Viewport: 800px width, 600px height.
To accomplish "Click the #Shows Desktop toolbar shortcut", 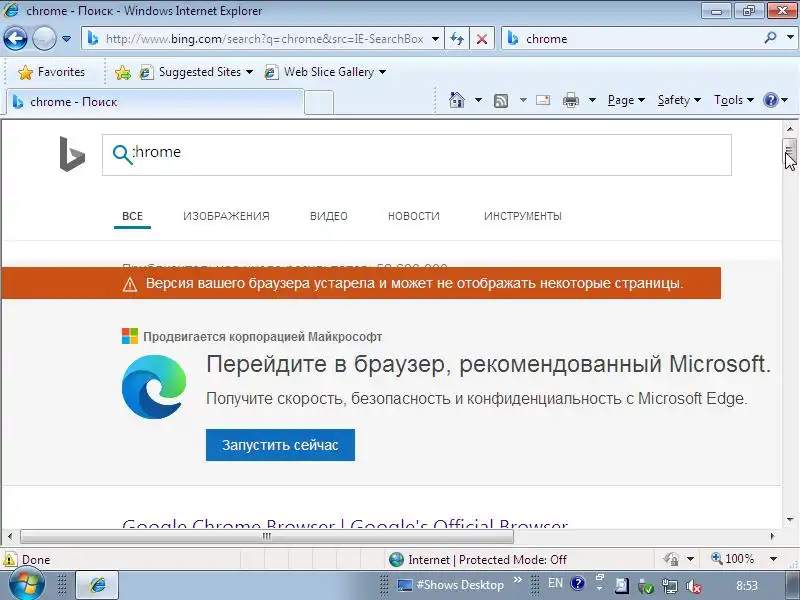I will (451, 585).
